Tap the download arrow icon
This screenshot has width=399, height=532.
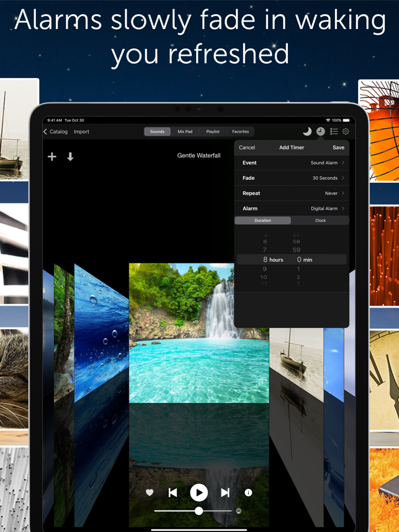click(70, 157)
